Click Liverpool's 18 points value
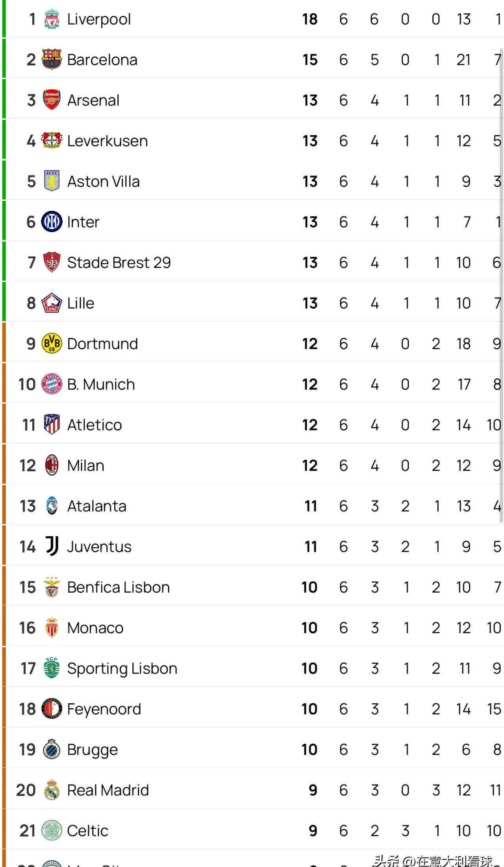 pyautogui.click(x=310, y=19)
